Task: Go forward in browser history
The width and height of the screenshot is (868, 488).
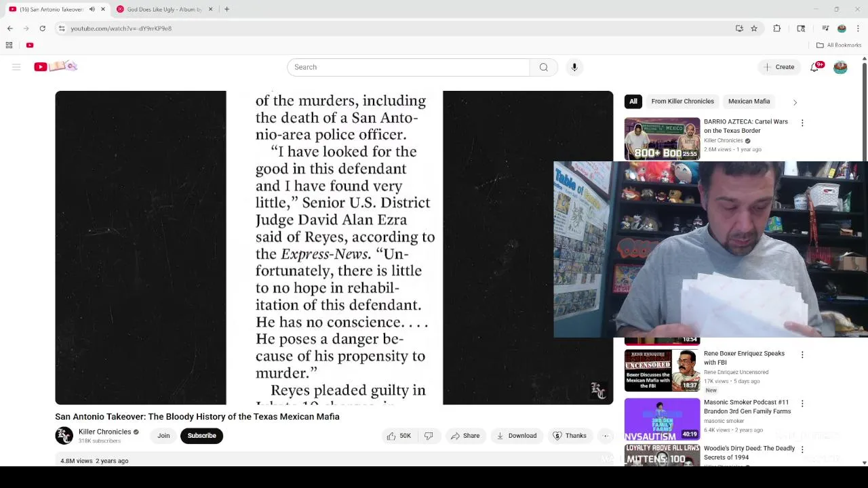Action: coord(26,28)
